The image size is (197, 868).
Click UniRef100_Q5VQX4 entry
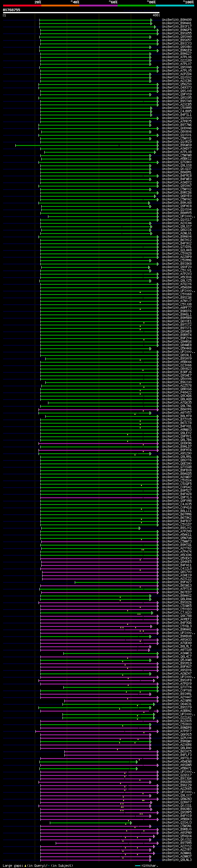[177, 836]
